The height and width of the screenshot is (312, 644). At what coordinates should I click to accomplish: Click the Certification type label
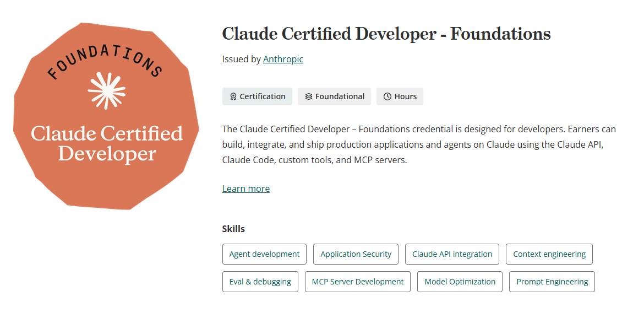click(x=263, y=96)
